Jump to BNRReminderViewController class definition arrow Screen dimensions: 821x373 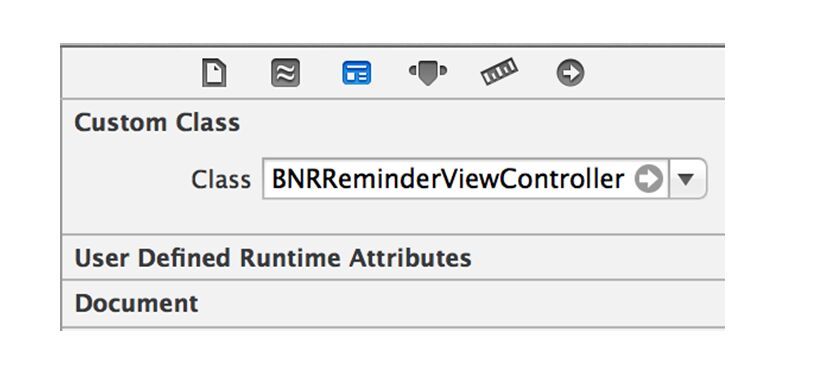649,179
